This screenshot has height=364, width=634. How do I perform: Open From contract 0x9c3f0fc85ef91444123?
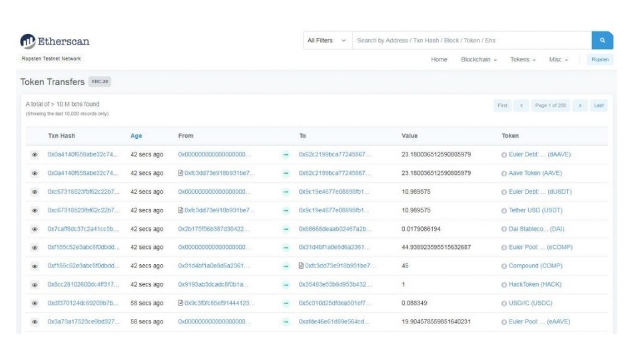220,303
